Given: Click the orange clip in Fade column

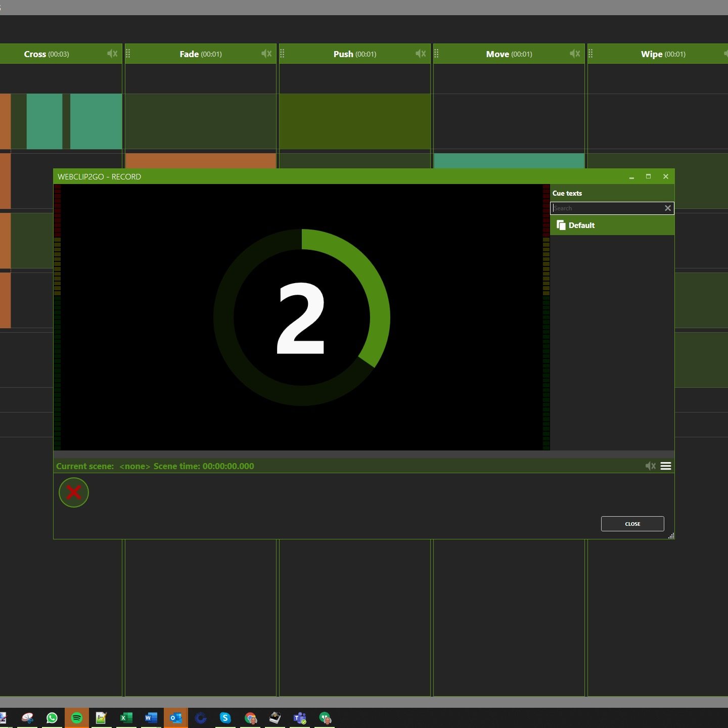Looking at the screenshot, I should (201, 161).
